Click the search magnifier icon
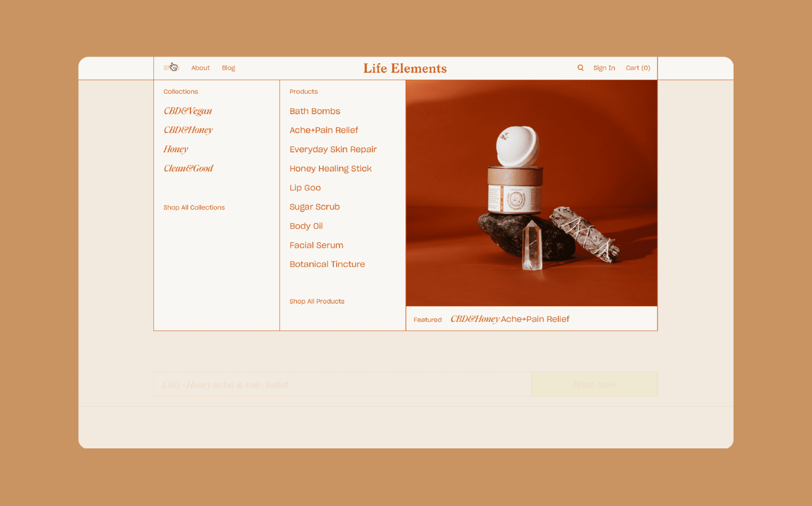 pyautogui.click(x=580, y=68)
